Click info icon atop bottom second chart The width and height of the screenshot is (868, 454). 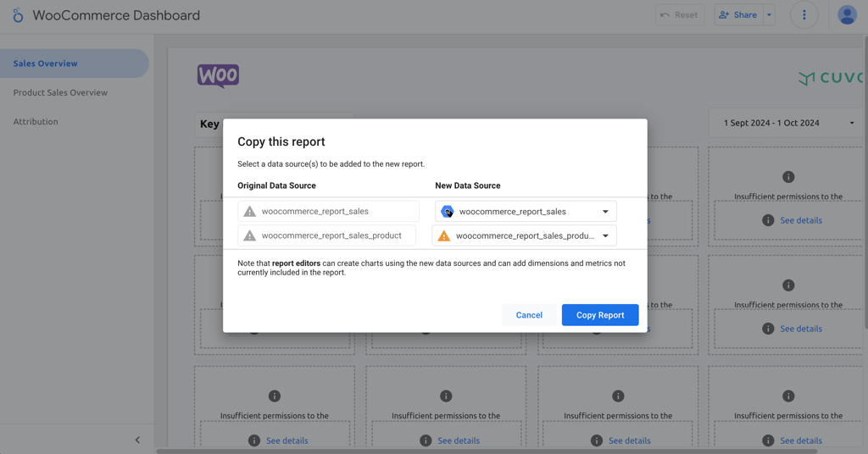[x=446, y=396]
